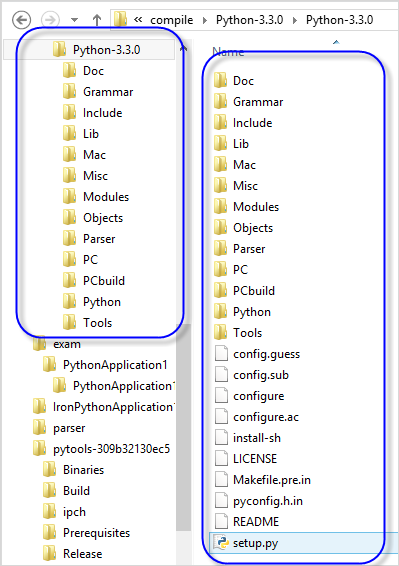
Task: Sort files by the Name column header
Action: tap(228, 52)
